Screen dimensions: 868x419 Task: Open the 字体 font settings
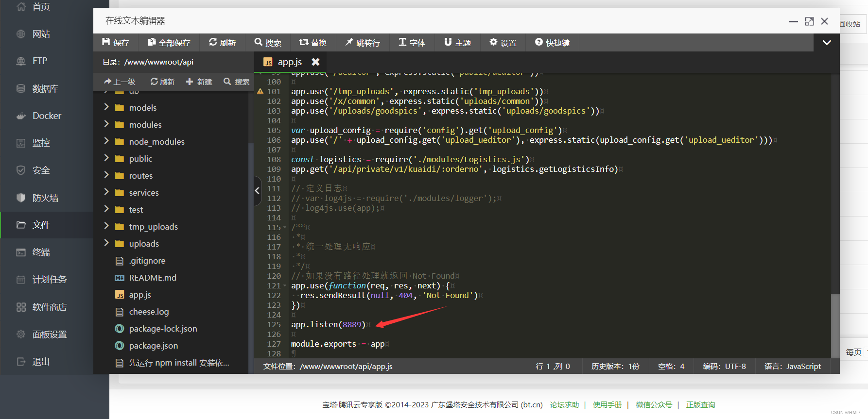pyautogui.click(x=412, y=43)
